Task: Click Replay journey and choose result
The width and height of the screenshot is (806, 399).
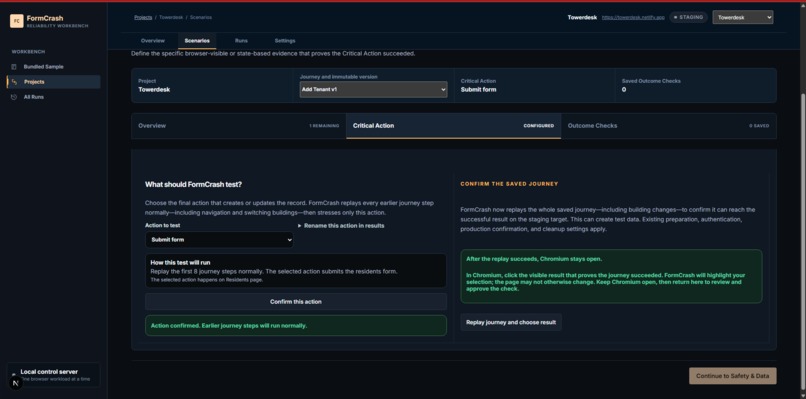Action: click(511, 322)
